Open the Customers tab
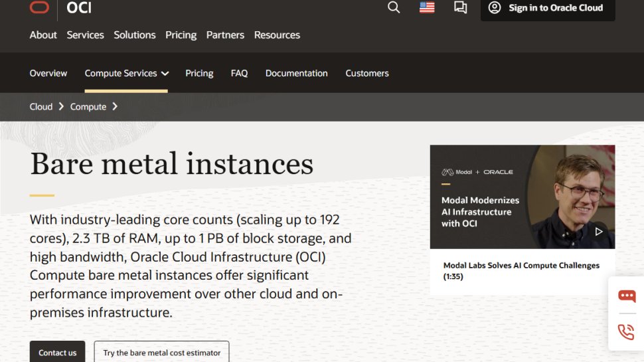Image resolution: width=644 pixels, height=362 pixels. coord(366,73)
